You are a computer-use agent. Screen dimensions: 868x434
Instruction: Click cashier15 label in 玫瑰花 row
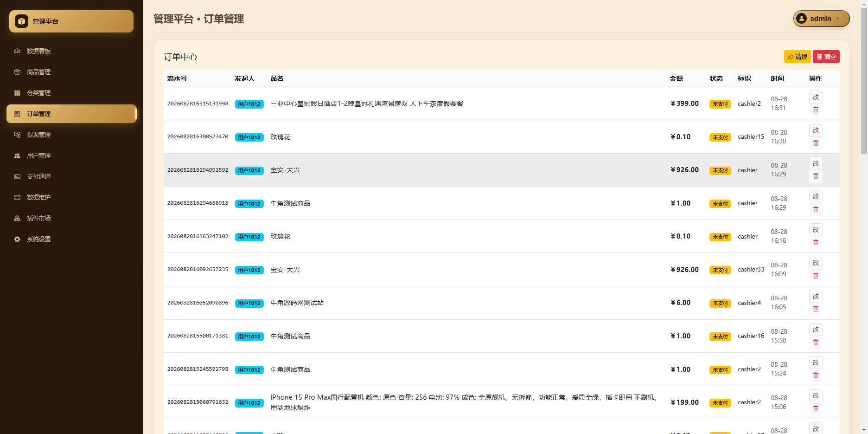click(x=751, y=136)
